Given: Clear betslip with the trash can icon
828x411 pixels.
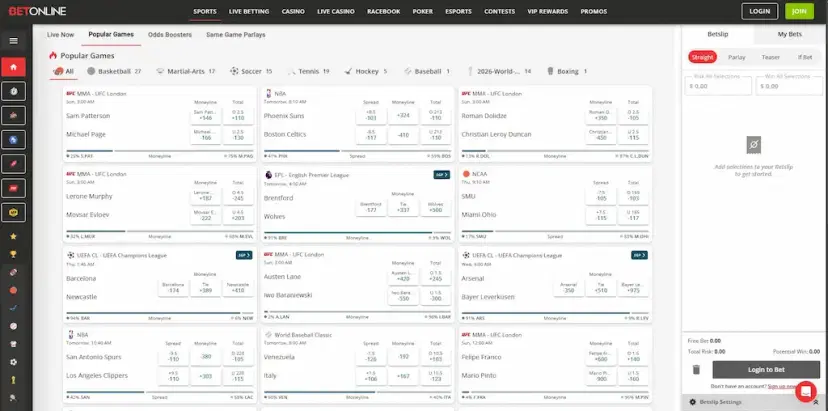Looking at the screenshot, I should 696,370.
